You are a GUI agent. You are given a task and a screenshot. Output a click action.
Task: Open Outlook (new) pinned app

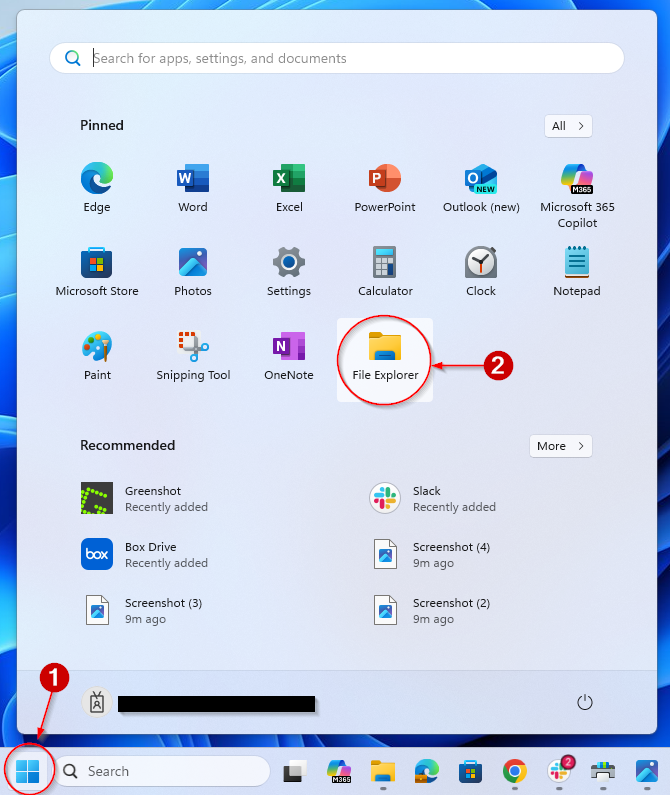[x=481, y=188]
